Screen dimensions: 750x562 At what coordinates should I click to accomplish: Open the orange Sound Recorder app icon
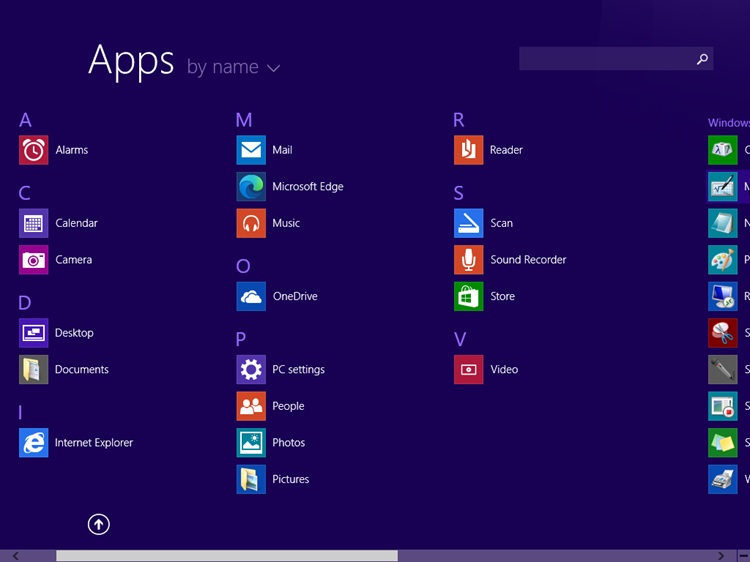[x=469, y=260]
